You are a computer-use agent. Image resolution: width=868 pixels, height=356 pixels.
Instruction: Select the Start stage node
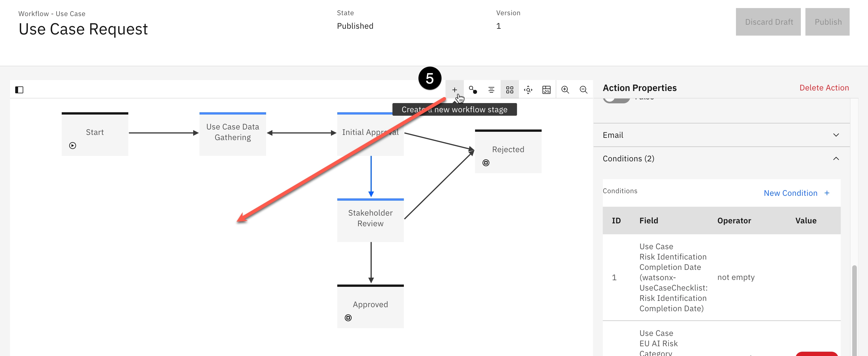coord(95,134)
